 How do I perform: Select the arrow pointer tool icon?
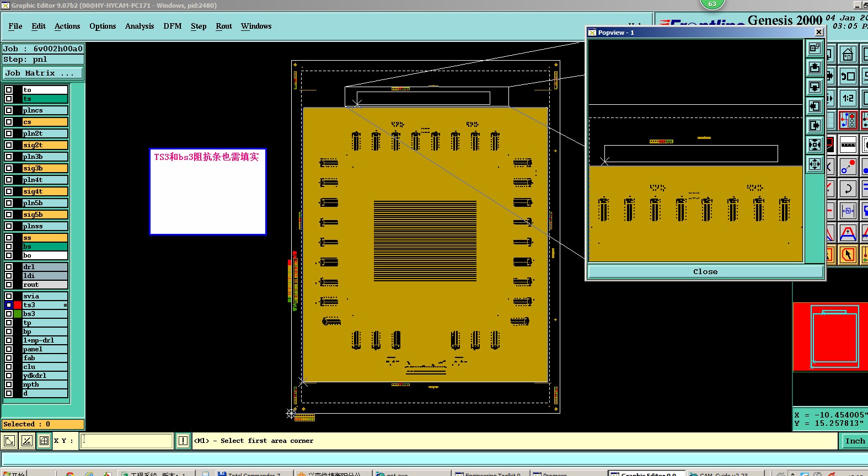[848, 255]
